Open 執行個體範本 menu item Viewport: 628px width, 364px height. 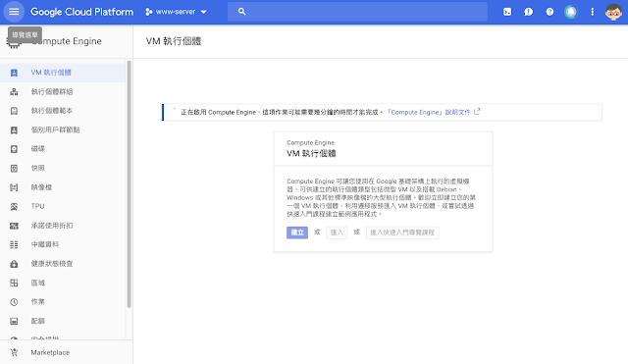(63, 111)
